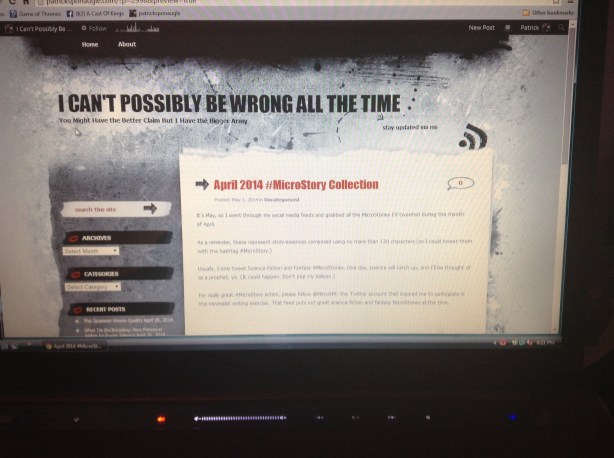This screenshot has height=458, width=614.
Task: Open the Home menu item
Action: [x=90, y=45]
